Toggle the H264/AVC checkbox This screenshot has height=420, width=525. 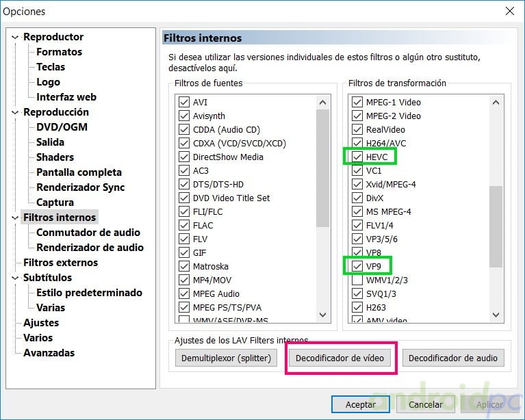(357, 143)
